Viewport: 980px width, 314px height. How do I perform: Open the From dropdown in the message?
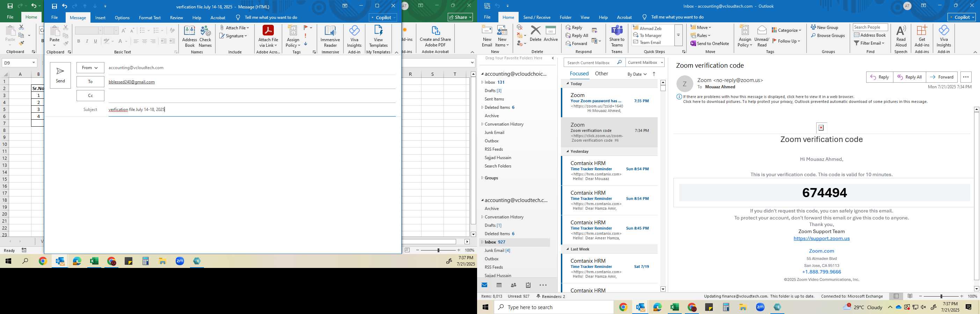[x=90, y=68]
